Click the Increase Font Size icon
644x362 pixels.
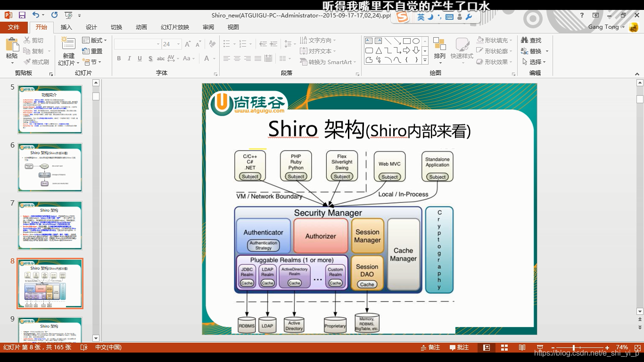(188, 44)
